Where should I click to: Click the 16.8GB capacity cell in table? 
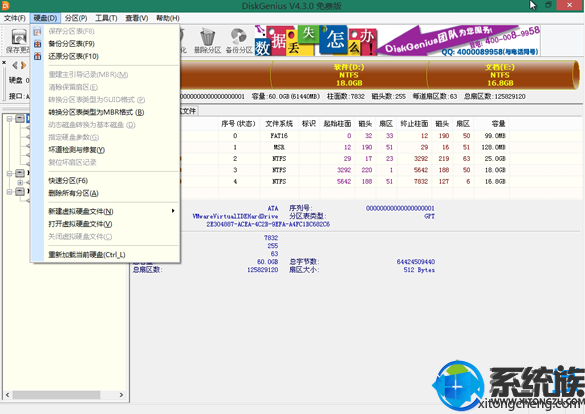pos(495,182)
